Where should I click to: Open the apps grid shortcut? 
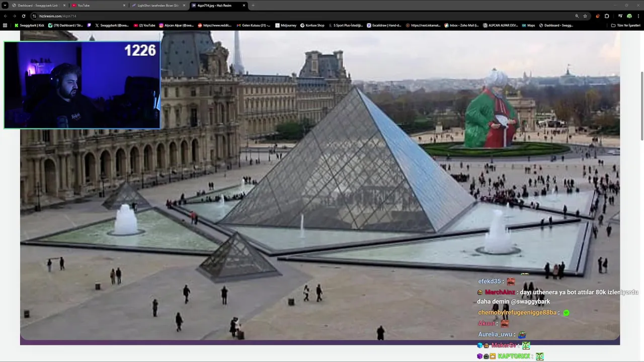pos(5,25)
